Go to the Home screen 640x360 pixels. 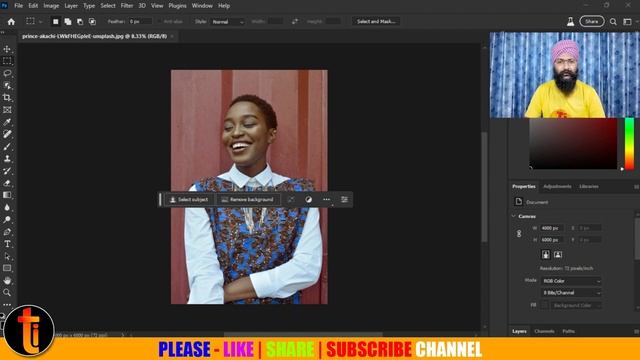tap(11, 22)
